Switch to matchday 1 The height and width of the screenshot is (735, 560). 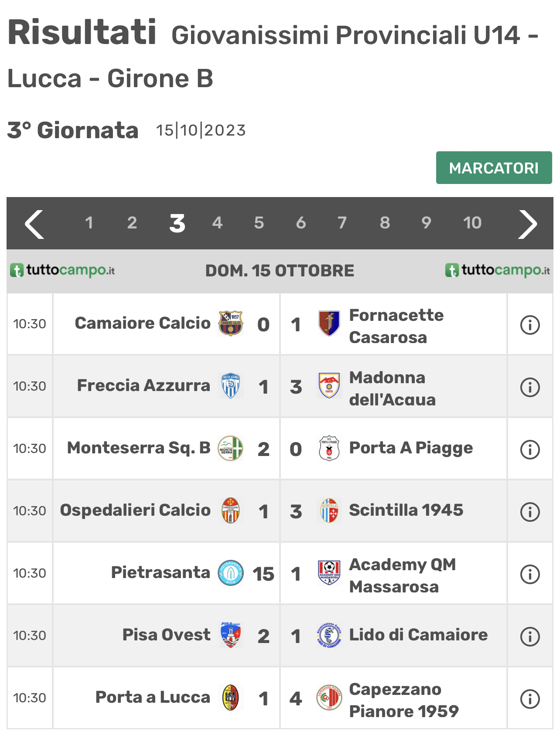pyautogui.click(x=89, y=223)
